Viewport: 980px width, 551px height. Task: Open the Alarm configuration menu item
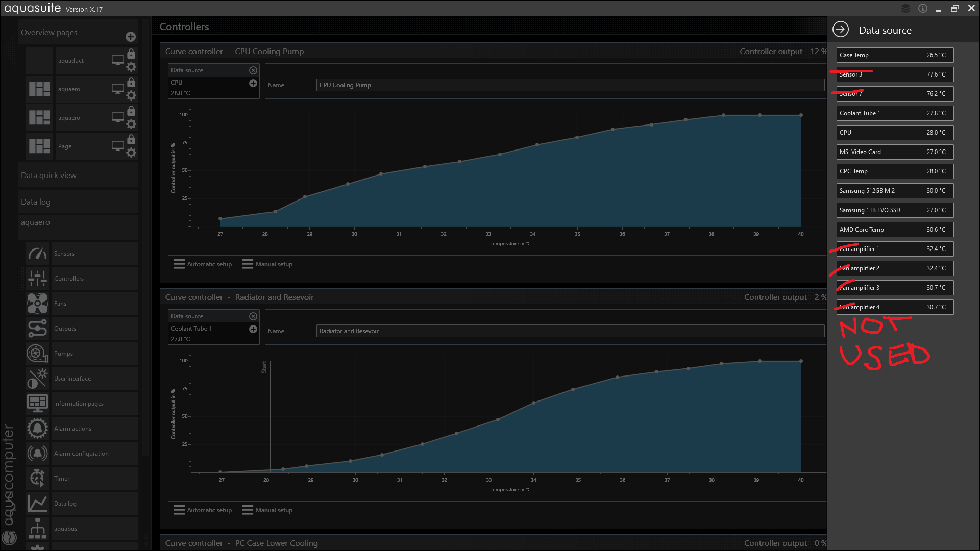tap(94, 454)
